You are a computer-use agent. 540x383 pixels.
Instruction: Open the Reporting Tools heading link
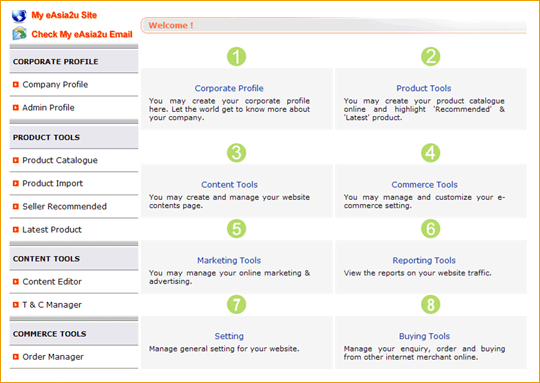click(424, 260)
